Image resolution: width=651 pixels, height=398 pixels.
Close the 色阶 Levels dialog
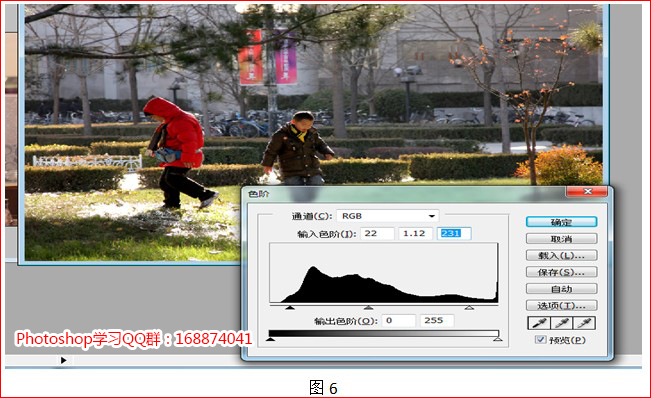tap(587, 191)
